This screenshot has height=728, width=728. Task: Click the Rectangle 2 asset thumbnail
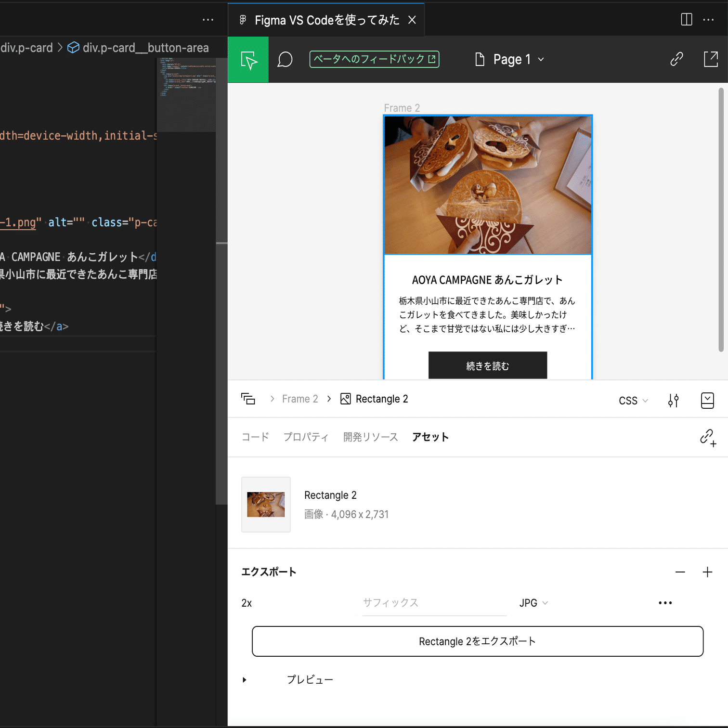pos(266,505)
